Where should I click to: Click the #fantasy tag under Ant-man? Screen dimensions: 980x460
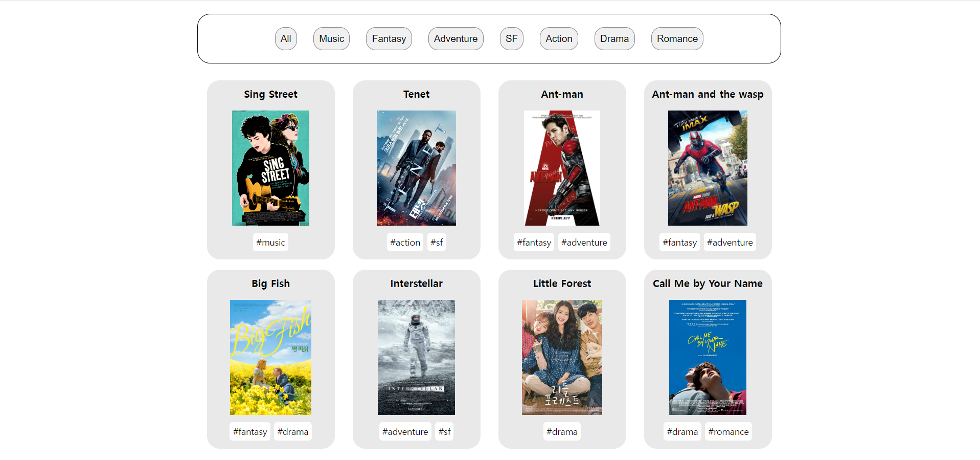coord(534,242)
